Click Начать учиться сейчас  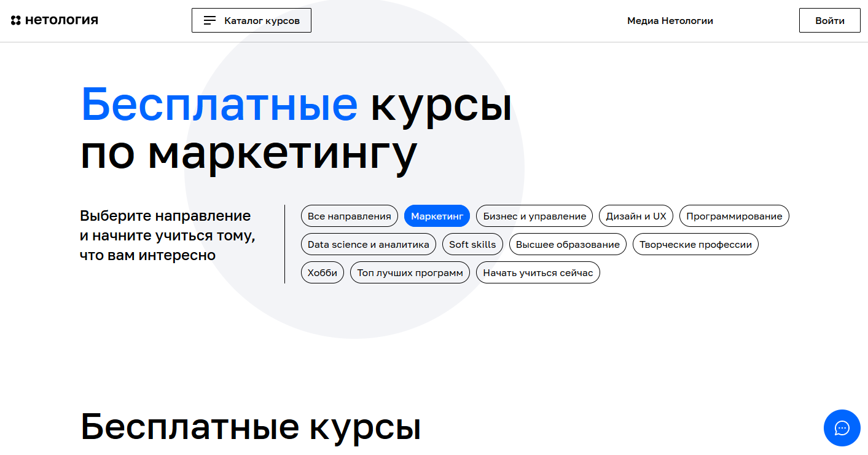[x=538, y=272]
